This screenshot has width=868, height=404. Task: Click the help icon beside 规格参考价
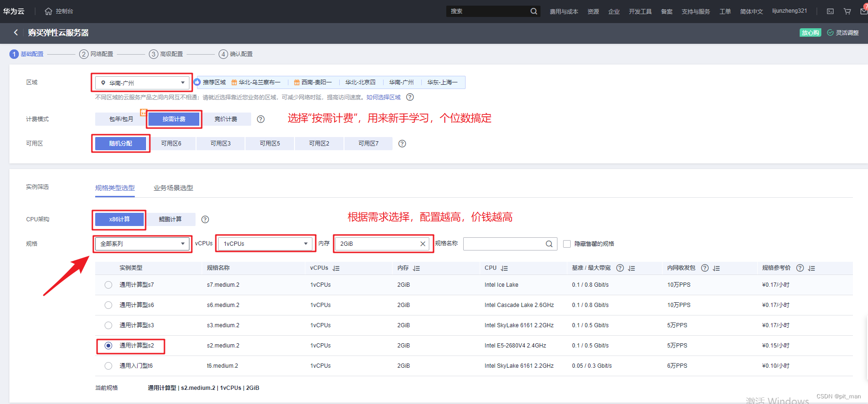click(x=800, y=268)
